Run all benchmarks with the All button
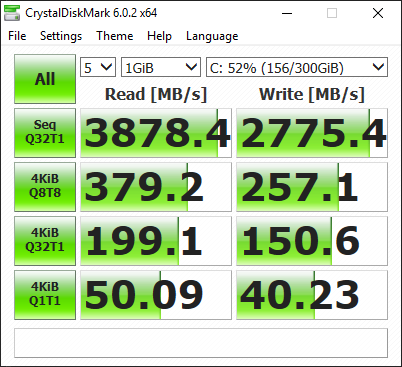The height and width of the screenshot is (367, 402). (45, 79)
